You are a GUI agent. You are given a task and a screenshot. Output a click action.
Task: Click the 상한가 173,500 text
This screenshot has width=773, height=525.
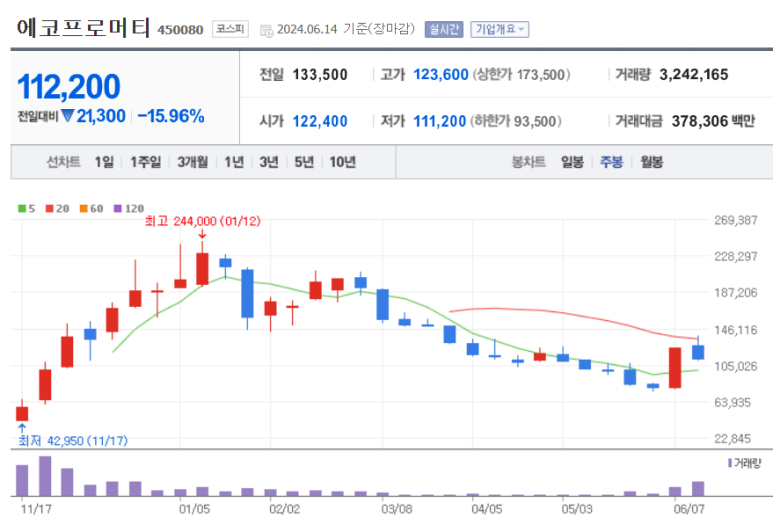tap(522, 74)
